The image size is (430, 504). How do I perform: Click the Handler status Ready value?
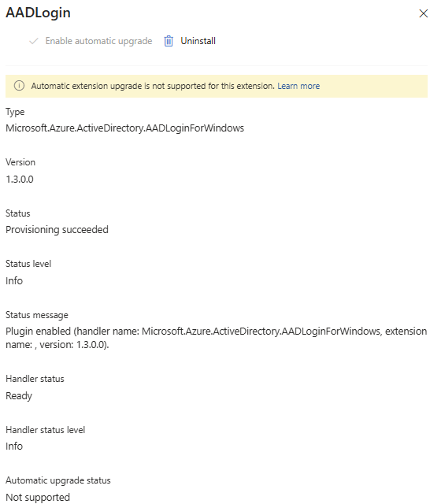click(19, 396)
